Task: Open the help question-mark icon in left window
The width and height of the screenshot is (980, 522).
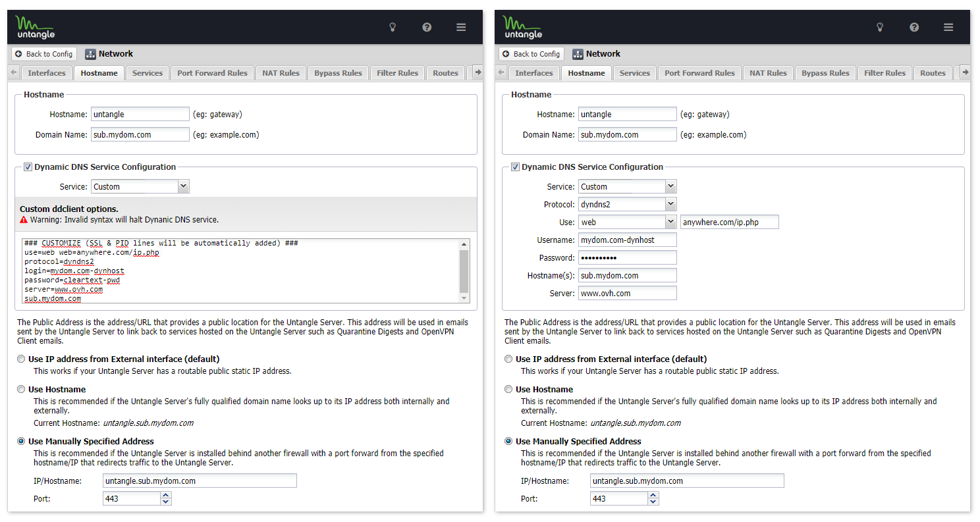Action: coord(427,27)
